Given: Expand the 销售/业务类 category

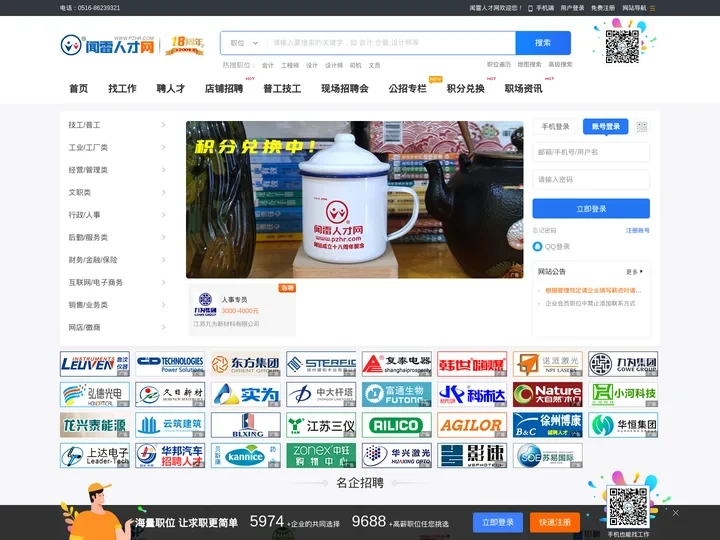Looking at the screenshot, I should click(x=117, y=305).
